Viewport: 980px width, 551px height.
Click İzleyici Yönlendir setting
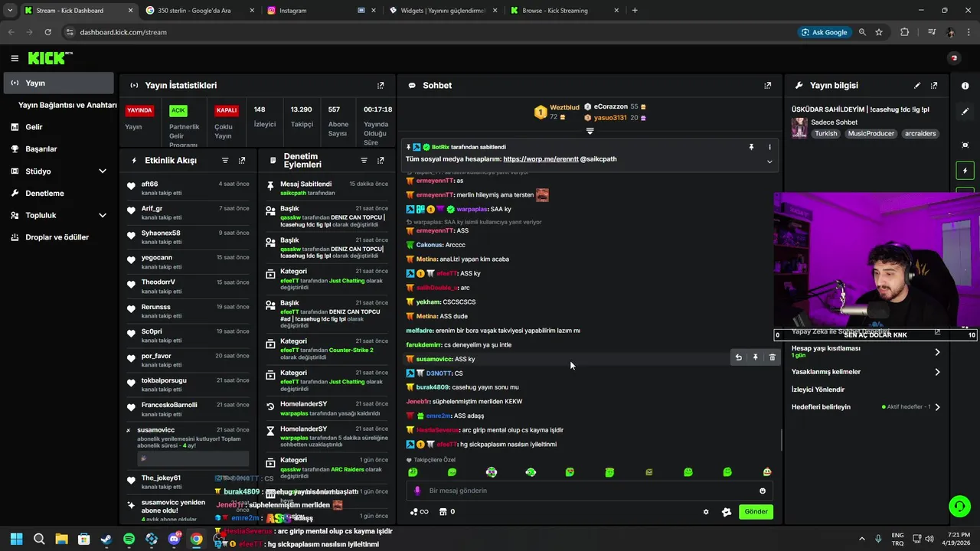coord(818,390)
